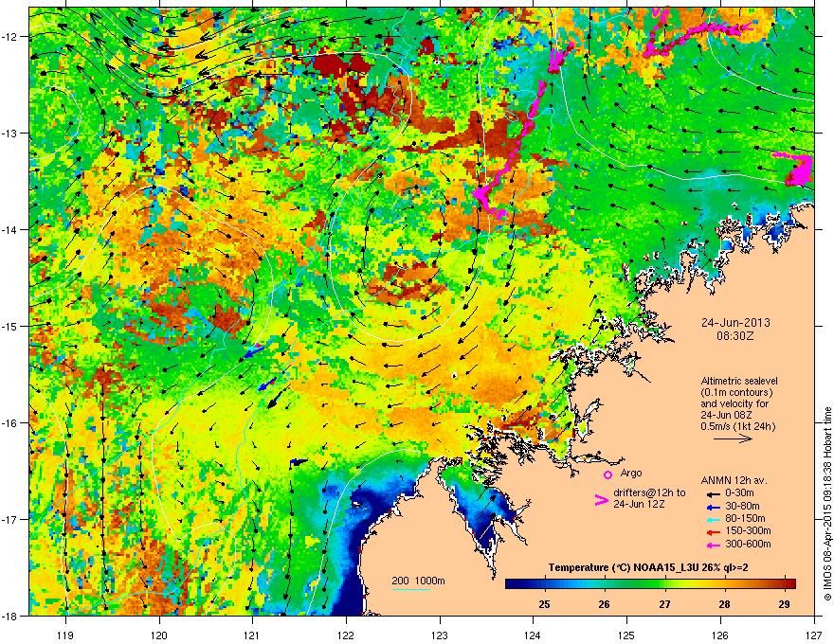Click the 200 1000m contour label
The width and height of the screenshot is (834, 644).
(418, 581)
